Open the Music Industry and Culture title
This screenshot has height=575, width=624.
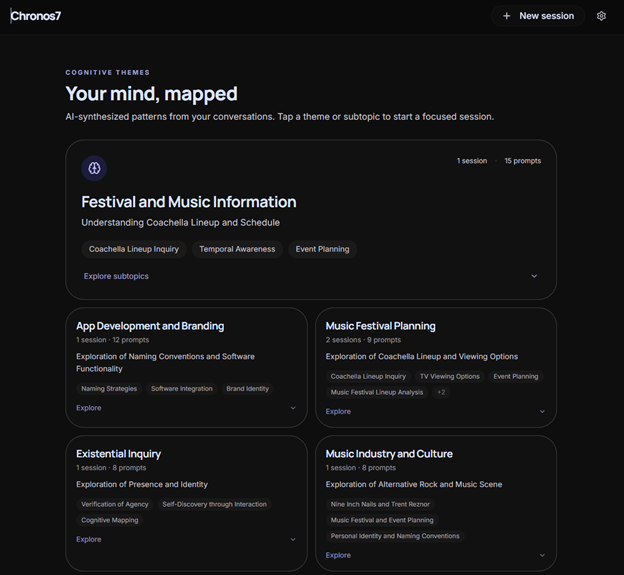[389, 454]
